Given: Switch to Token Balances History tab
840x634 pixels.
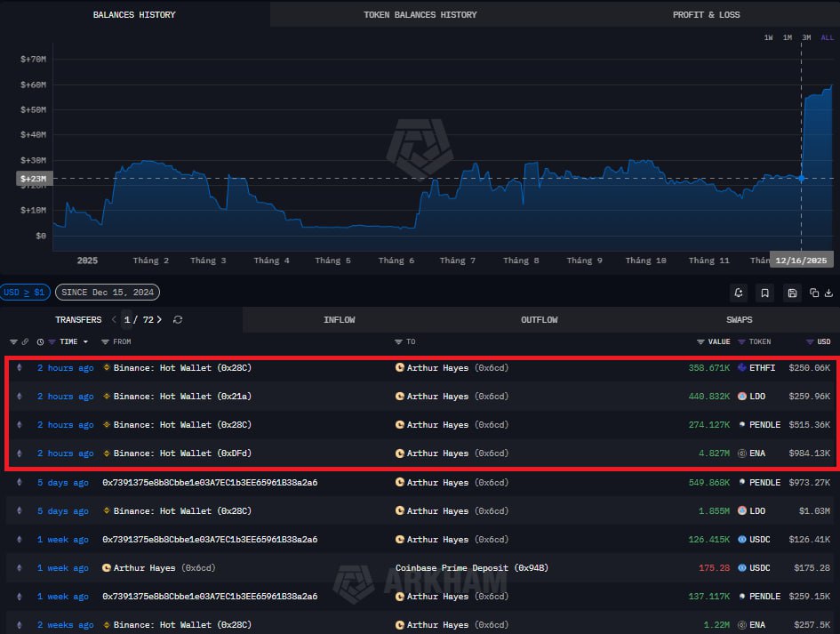Looking at the screenshot, I should click(420, 14).
